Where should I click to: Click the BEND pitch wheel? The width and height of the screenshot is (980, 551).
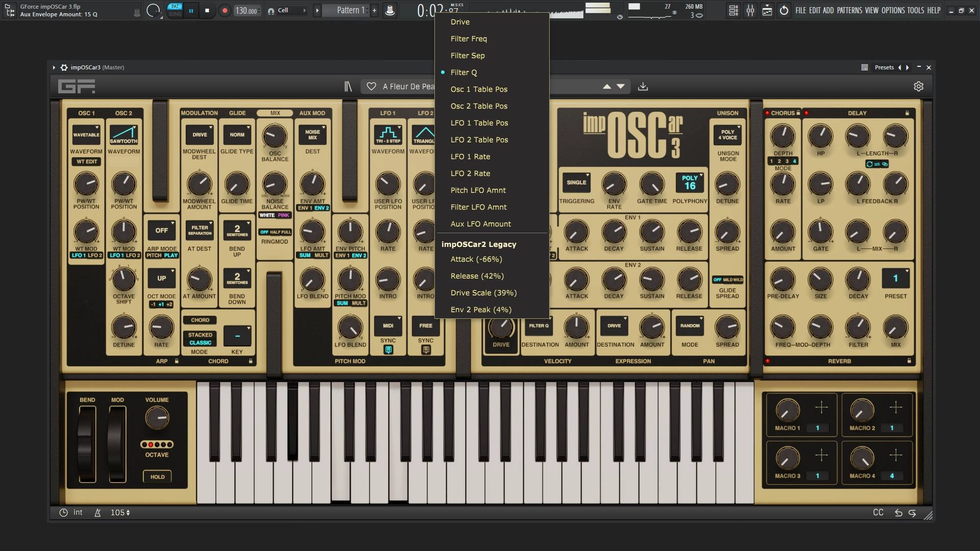pyautogui.click(x=87, y=444)
